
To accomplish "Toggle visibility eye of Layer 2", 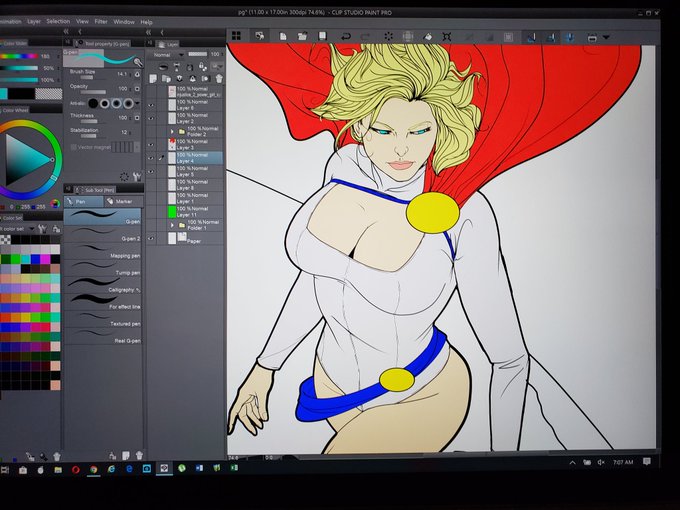I will coord(151,118).
